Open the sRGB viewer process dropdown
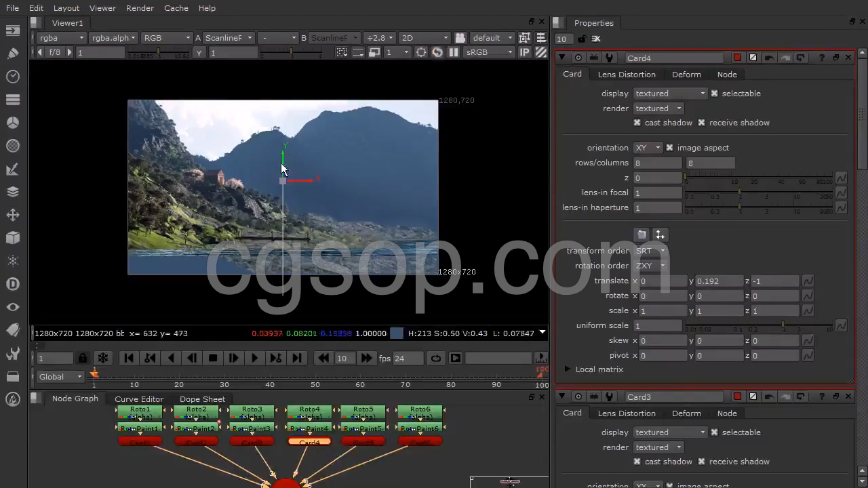868x488 pixels. point(489,52)
